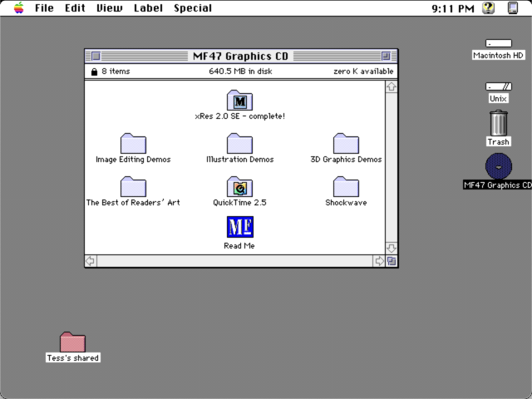Image resolution: width=532 pixels, height=399 pixels.
Task: Click the scroll up arrow
Action: [x=392, y=86]
